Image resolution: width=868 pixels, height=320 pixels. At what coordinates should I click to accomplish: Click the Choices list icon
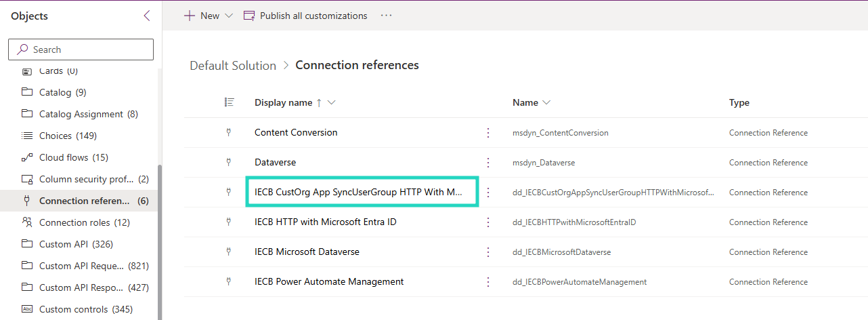pyautogui.click(x=27, y=136)
